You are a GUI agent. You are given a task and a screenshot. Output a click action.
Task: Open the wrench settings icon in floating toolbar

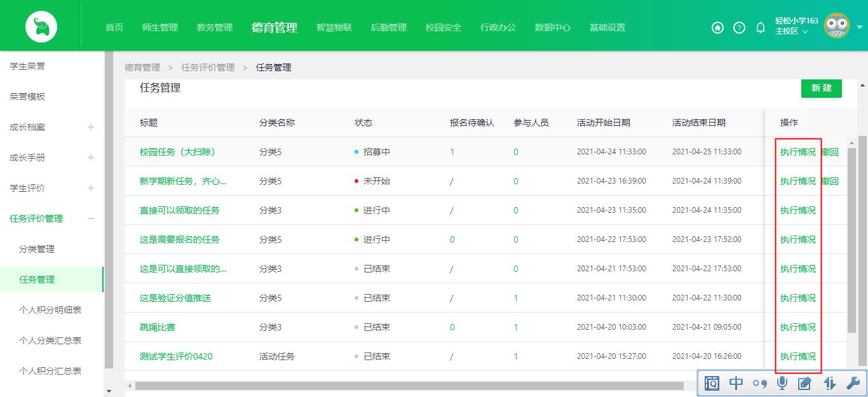point(853,383)
